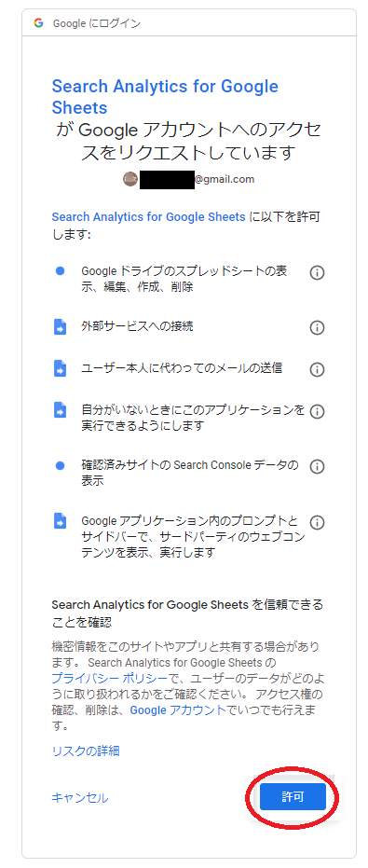
Task: Click the blue dot beside Google ドライブ permission
Action: click(x=60, y=271)
